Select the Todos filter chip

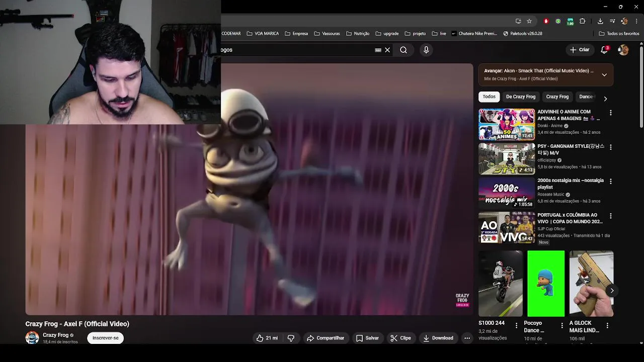coord(489,97)
